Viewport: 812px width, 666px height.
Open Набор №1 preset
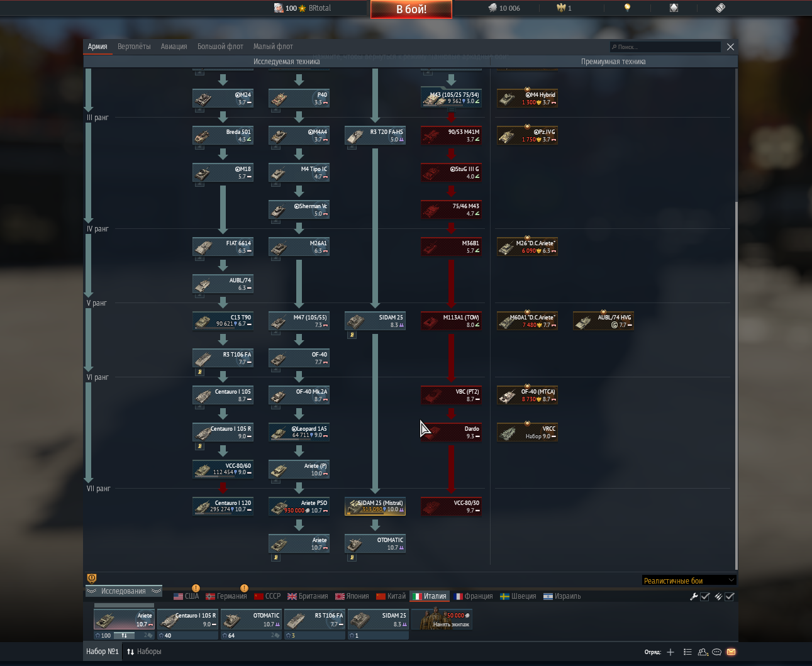[102, 652]
